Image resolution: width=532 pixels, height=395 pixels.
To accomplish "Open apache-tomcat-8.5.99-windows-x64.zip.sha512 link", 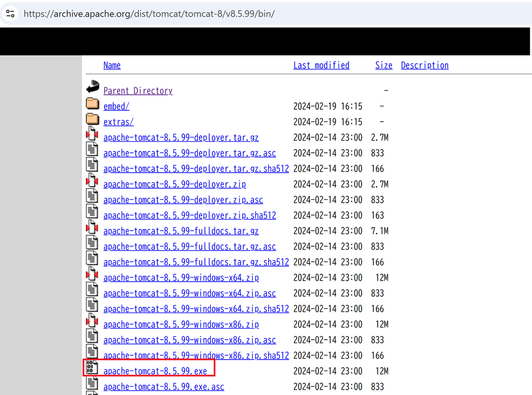I will (x=196, y=309).
